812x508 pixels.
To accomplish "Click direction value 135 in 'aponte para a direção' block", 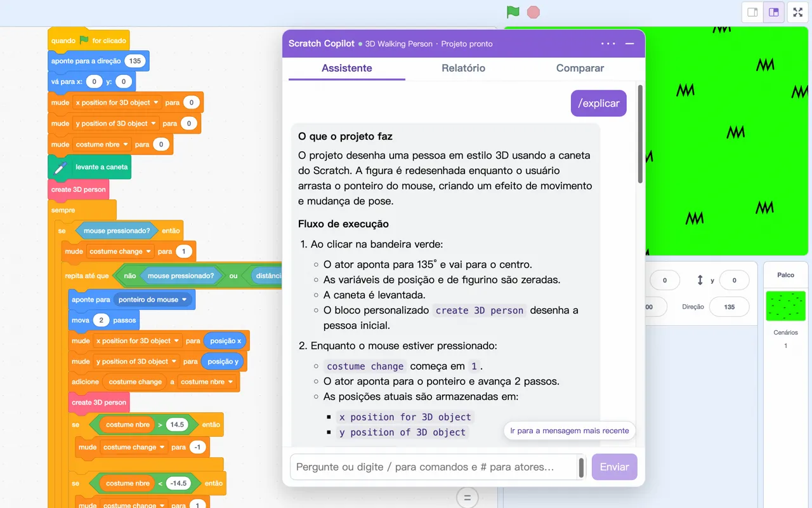I will pos(134,61).
